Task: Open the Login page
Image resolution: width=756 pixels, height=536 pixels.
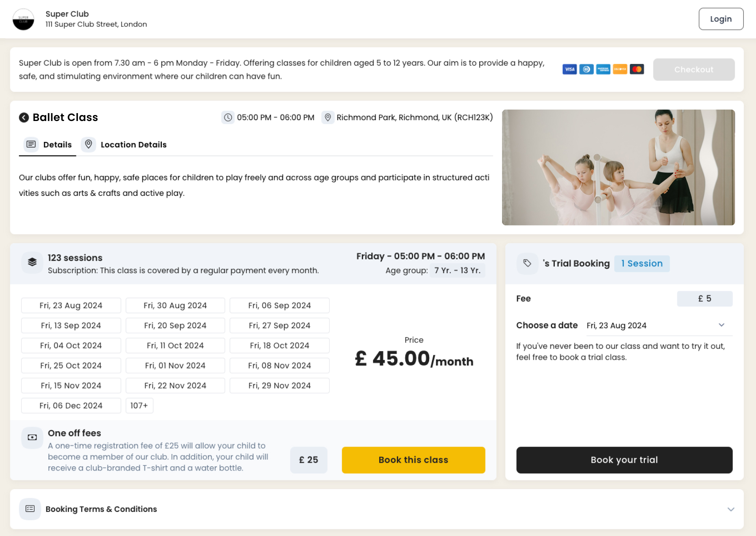Action: pyautogui.click(x=721, y=19)
